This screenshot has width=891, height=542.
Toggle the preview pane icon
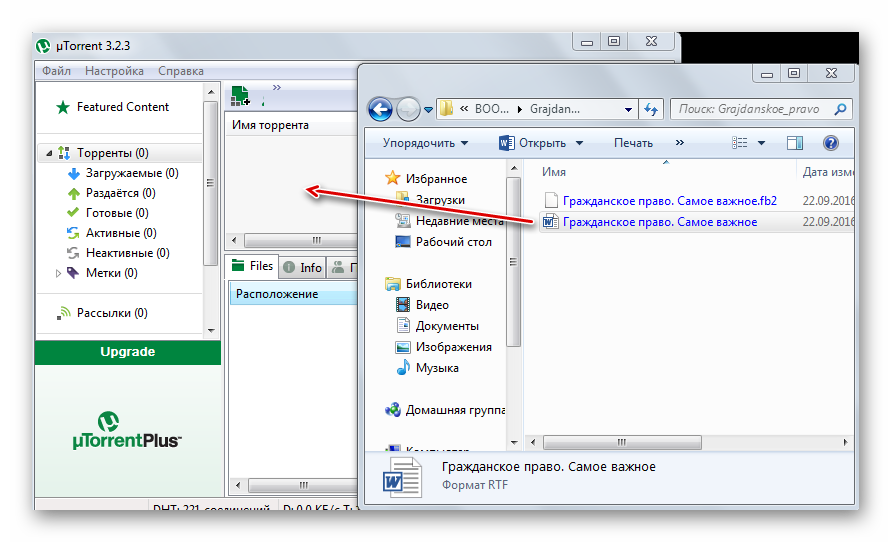tap(795, 143)
